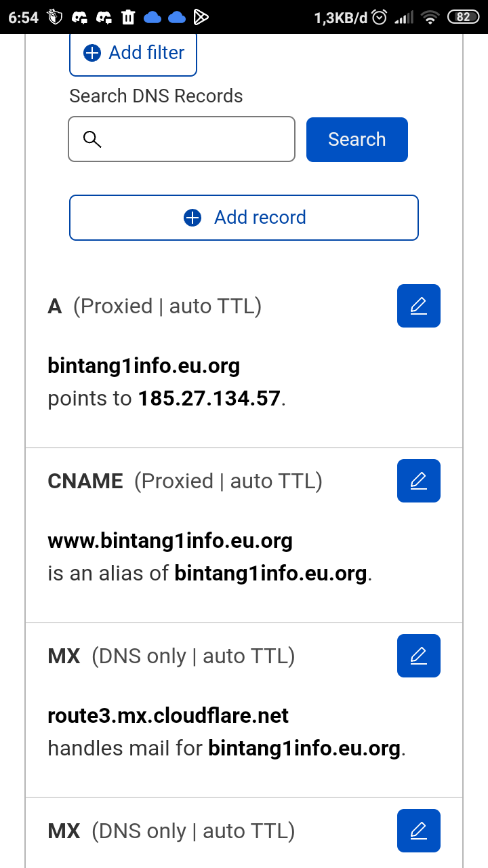This screenshot has width=488, height=868.
Task: Tap the route3.mx.cloudflare.net mail server text
Action: pos(168,716)
